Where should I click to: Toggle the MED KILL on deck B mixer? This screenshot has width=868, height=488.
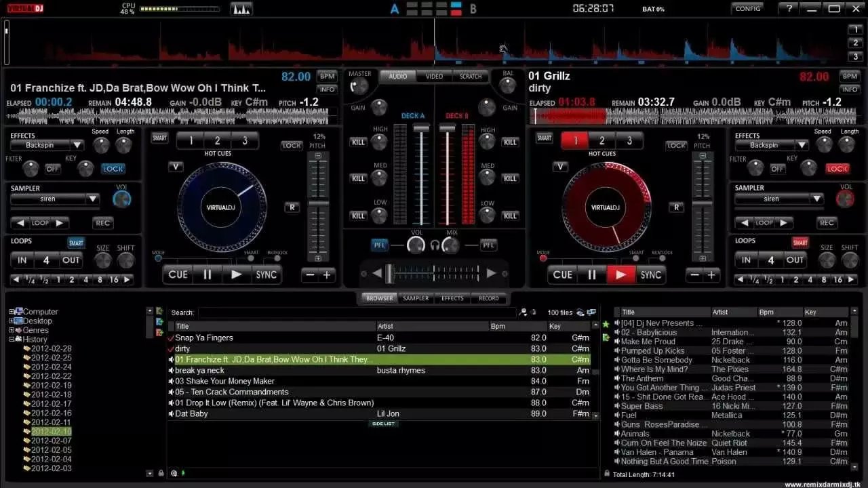pyautogui.click(x=510, y=179)
